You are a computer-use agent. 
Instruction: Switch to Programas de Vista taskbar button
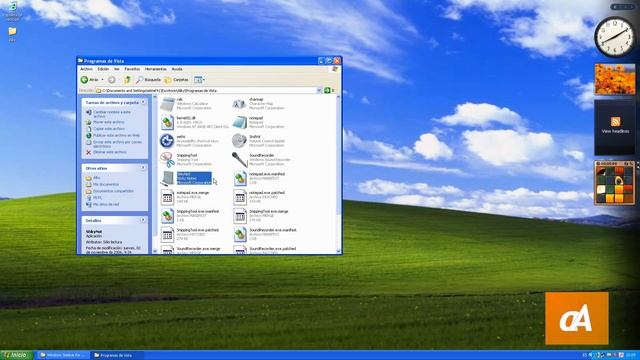pyautogui.click(x=116, y=355)
